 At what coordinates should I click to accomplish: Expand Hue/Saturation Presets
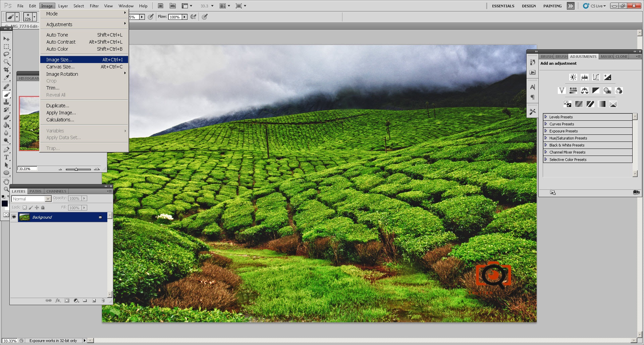(x=546, y=138)
